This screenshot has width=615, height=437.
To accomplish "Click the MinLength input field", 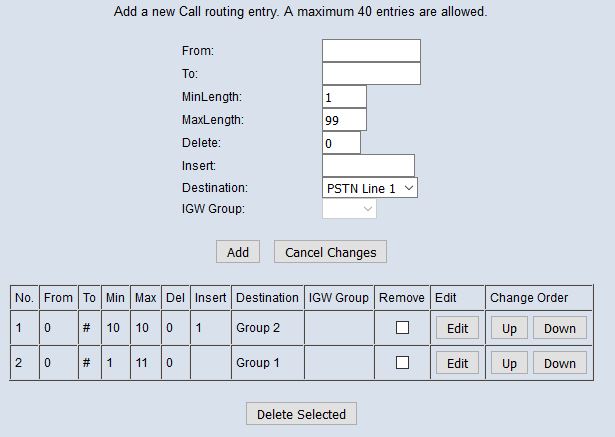I will (x=344, y=97).
